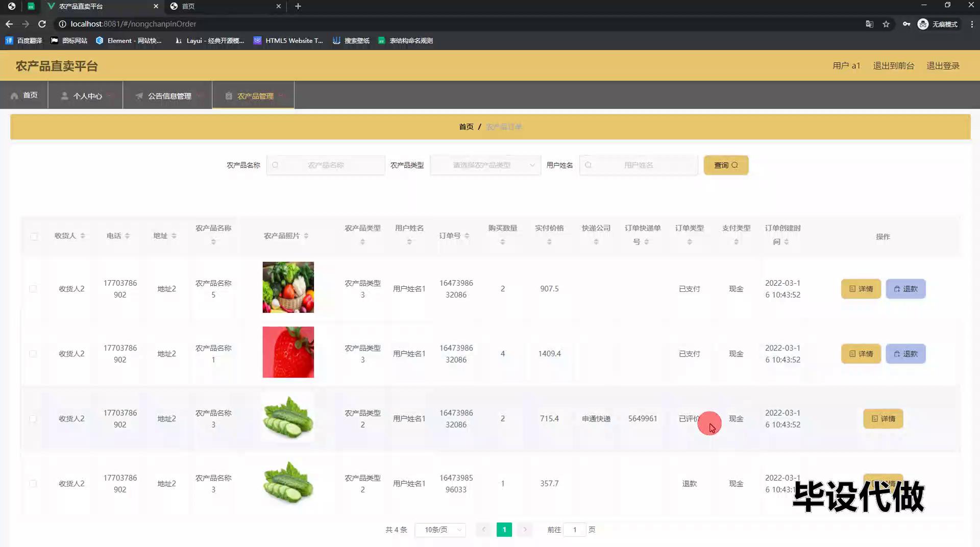Image resolution: width=980 pixels, height=547 pixels.
Task: Open new browser tab with plus icon
Action: [298, 6]
